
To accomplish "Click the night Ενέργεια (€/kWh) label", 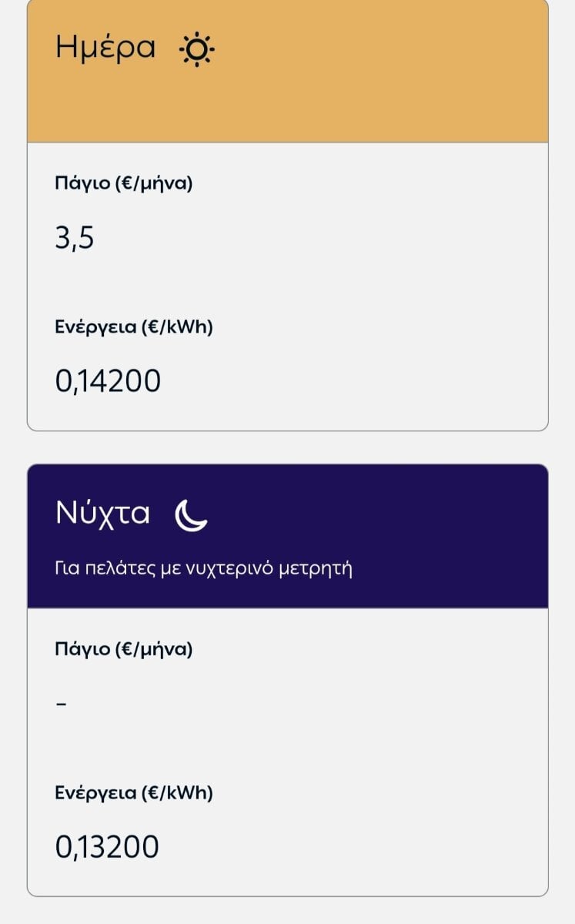I will click(x=134, y=793).
